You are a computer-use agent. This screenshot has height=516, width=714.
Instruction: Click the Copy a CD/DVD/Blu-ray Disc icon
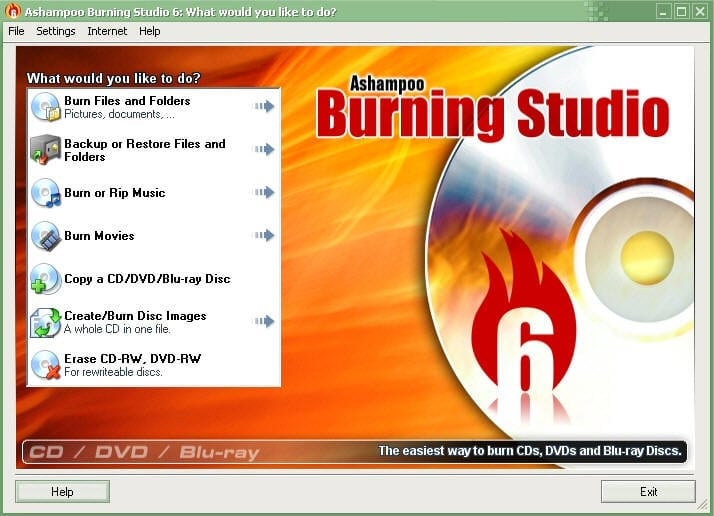click(46, 279)
